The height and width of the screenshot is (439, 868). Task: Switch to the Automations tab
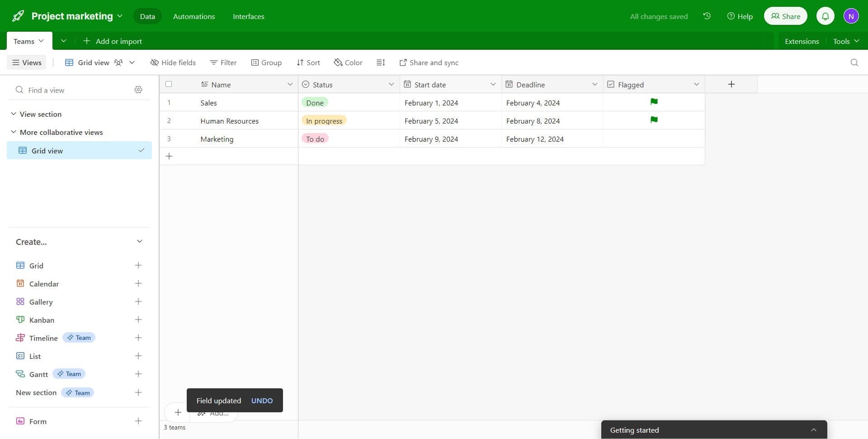(194, 16)
